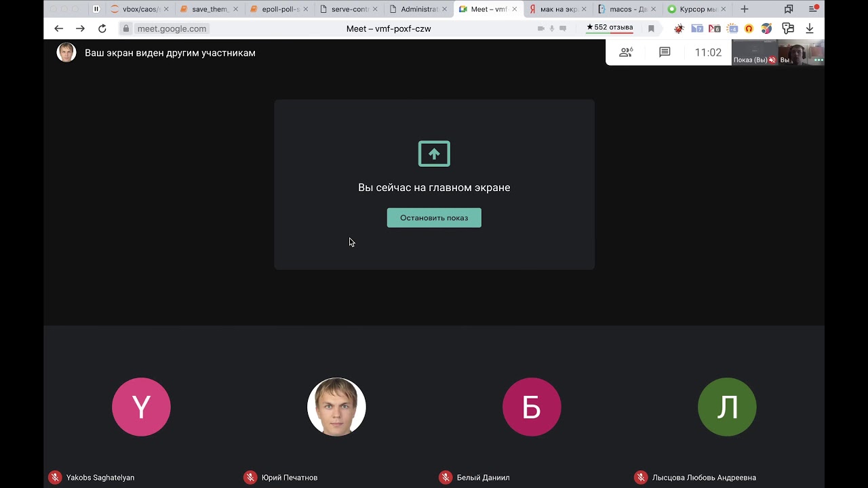This screenshot has height=488, width=868.
Task: Click the 11:02 clock in meeting bar
Action: [708, 52]
